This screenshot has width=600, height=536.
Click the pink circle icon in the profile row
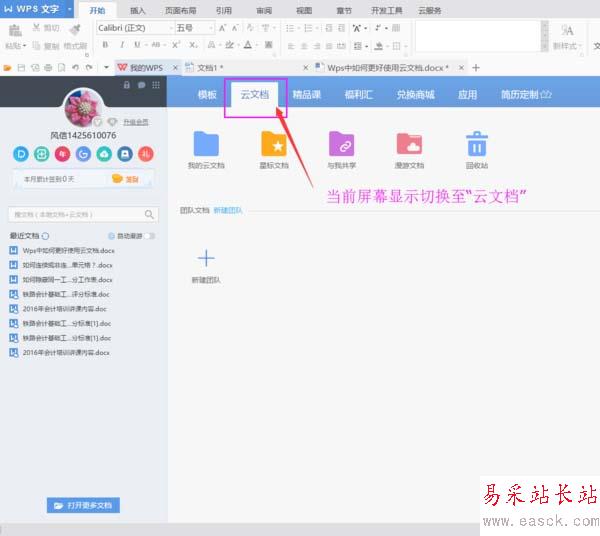click(62, 154)
